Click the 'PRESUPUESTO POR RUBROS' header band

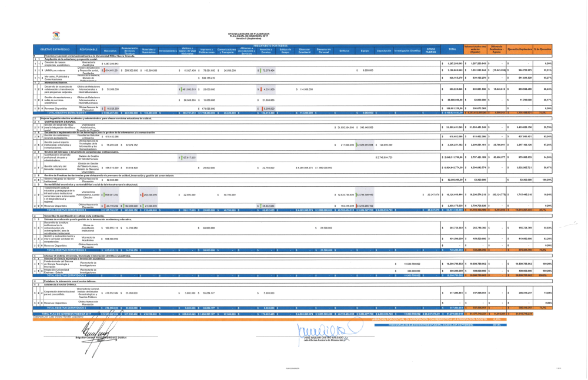[270, 46]
